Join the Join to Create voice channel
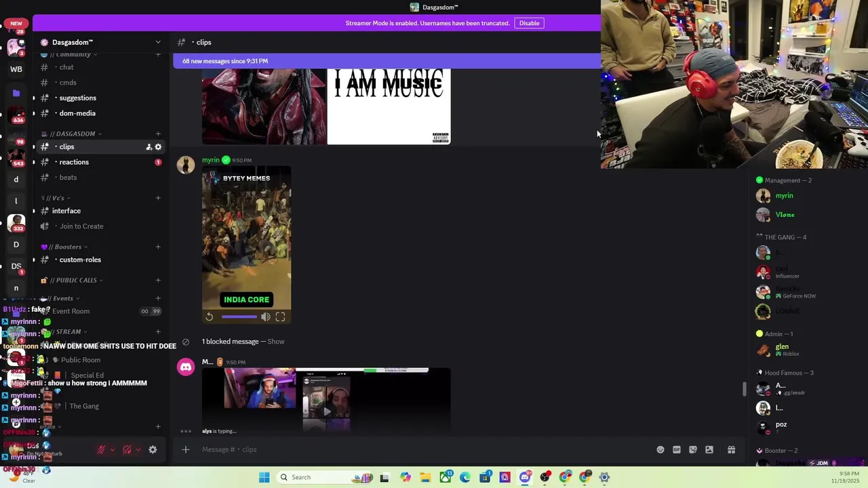This screenshot has width=868, height=488. [x=100, y=226]
